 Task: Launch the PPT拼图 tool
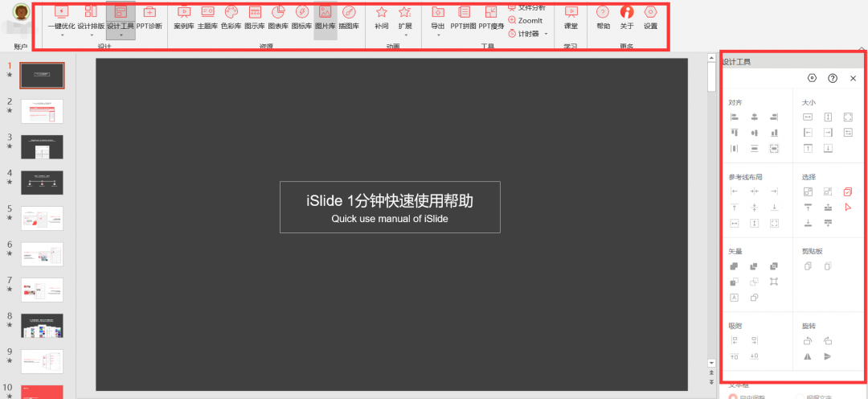[463, 17]
